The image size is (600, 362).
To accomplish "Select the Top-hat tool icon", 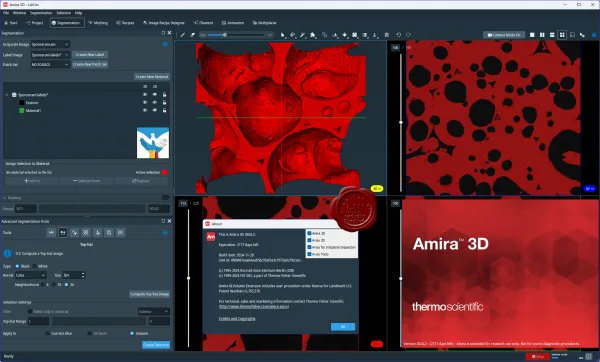I will 63,232.
